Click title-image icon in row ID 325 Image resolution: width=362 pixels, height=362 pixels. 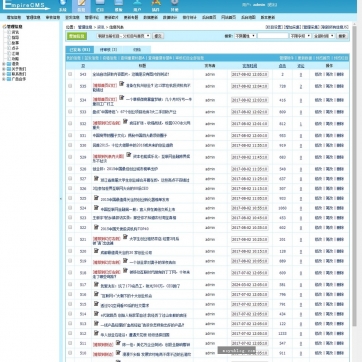click(96, 198)
